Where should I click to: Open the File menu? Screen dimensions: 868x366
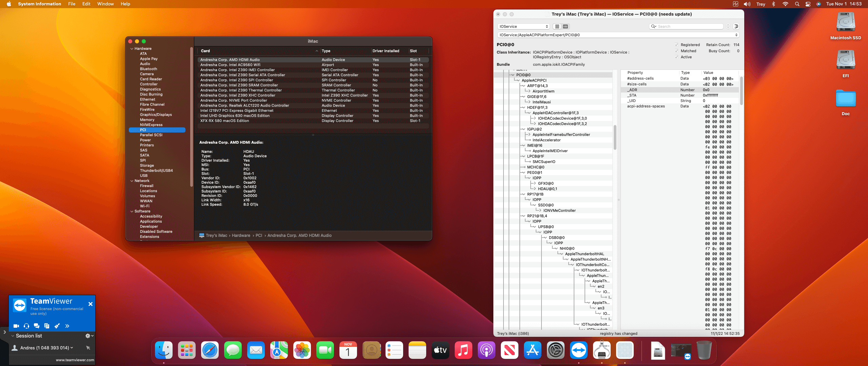(72, 4)
